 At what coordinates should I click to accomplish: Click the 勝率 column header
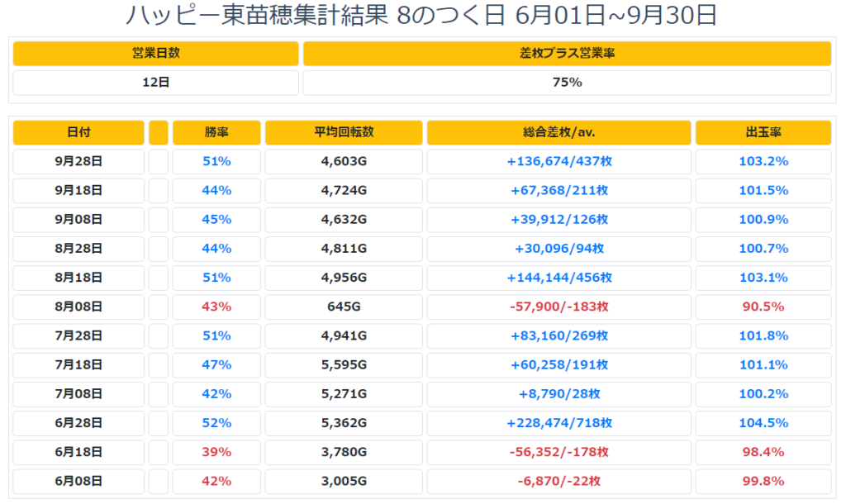coord(216,133)
